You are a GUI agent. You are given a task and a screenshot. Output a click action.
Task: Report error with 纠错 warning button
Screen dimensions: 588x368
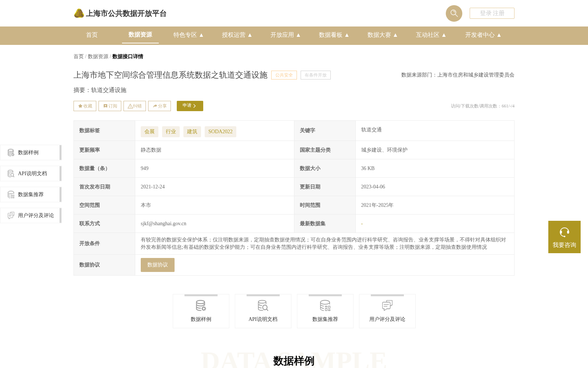click(x=135, y=106)
